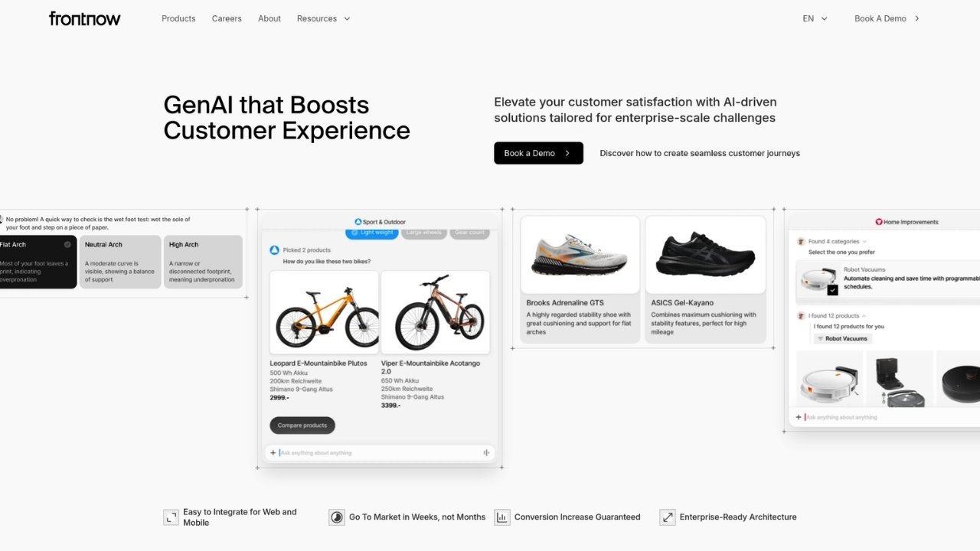Toggle the Robot Vacuums category checkbox
980x551 pixels.
[833, 290]
